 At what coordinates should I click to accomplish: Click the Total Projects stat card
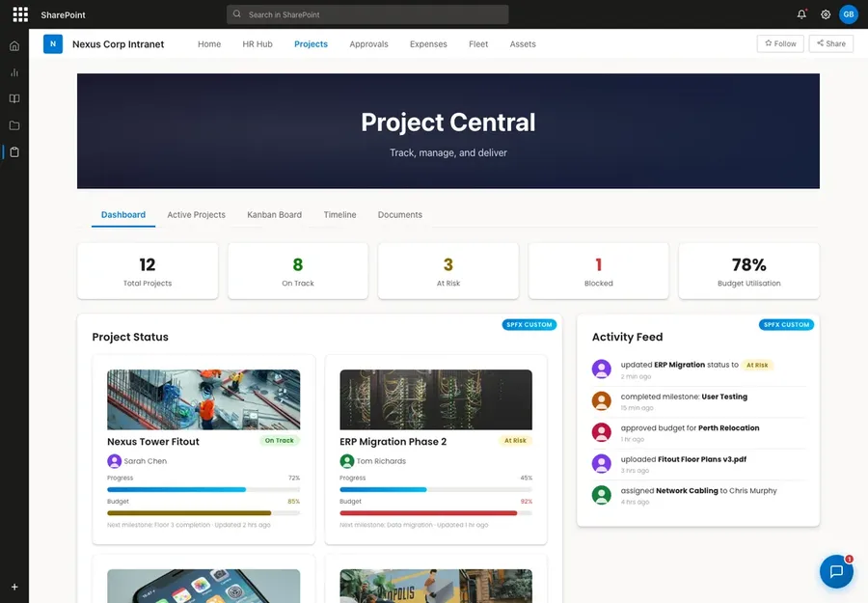(x=148, y=271)
